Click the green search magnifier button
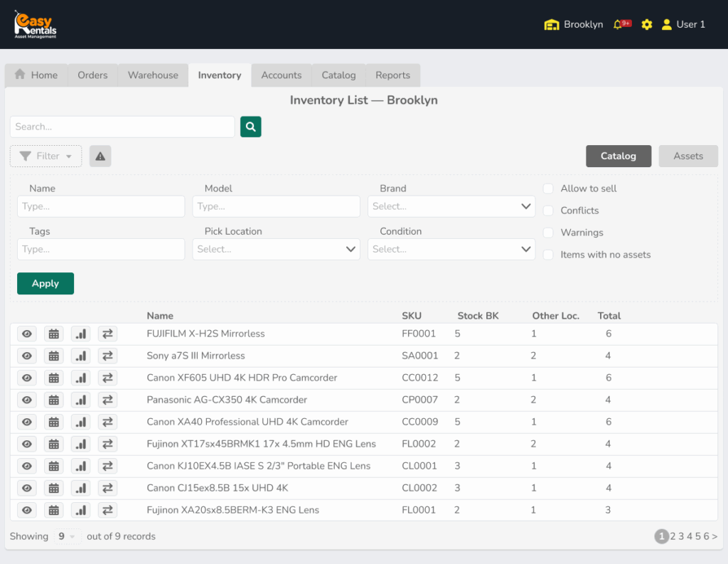 tap(251, 127)
